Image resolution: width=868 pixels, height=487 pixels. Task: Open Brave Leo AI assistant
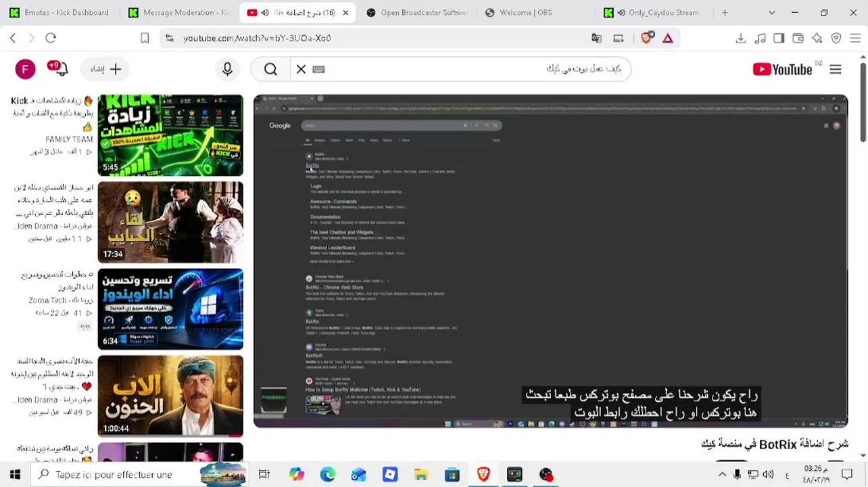(817, 38)
